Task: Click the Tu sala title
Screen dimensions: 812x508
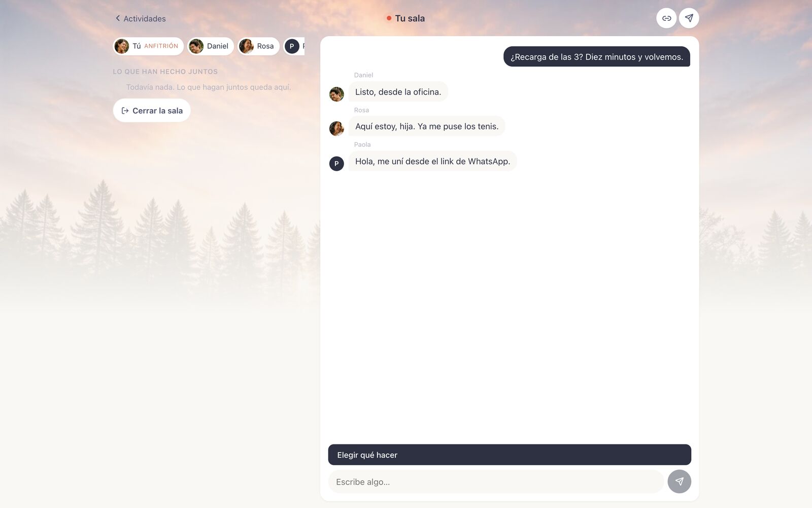Action: pyautogui.click(x=410, y=18)
